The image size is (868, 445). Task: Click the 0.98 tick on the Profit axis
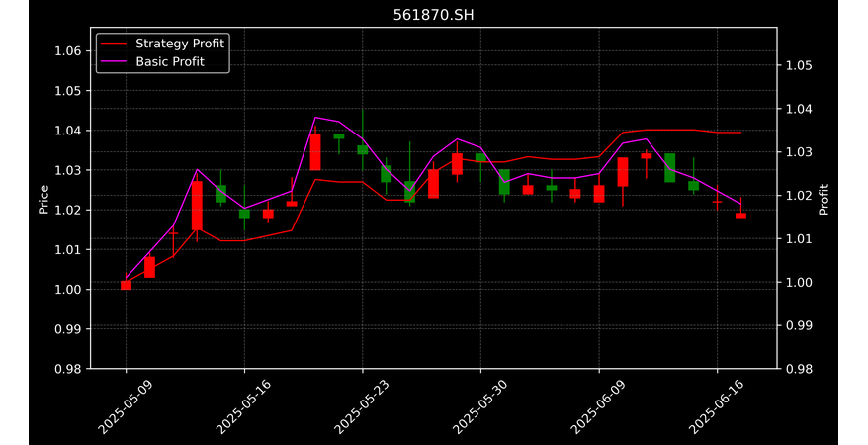800,369
